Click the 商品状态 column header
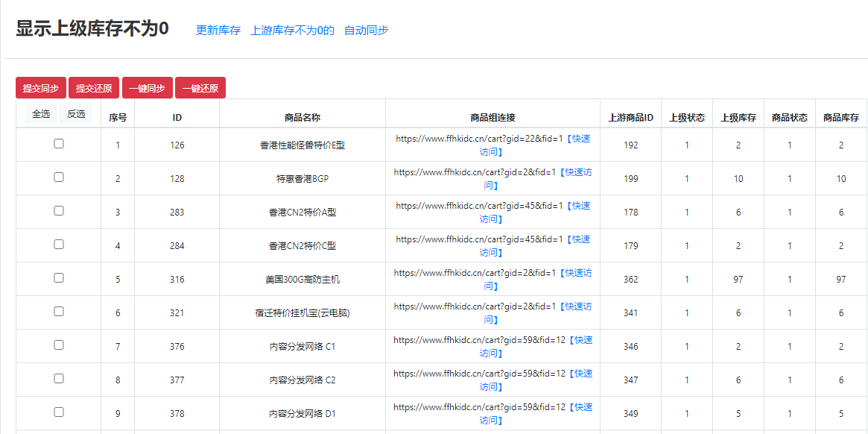Screen dimensions: 868x434 (789, 118)
